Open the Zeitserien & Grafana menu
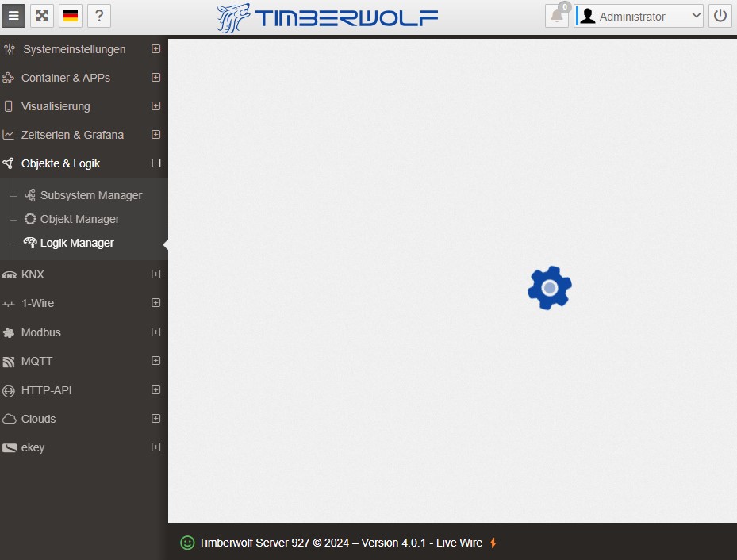This screenshot has height=560, width=737. coord(72,135)
